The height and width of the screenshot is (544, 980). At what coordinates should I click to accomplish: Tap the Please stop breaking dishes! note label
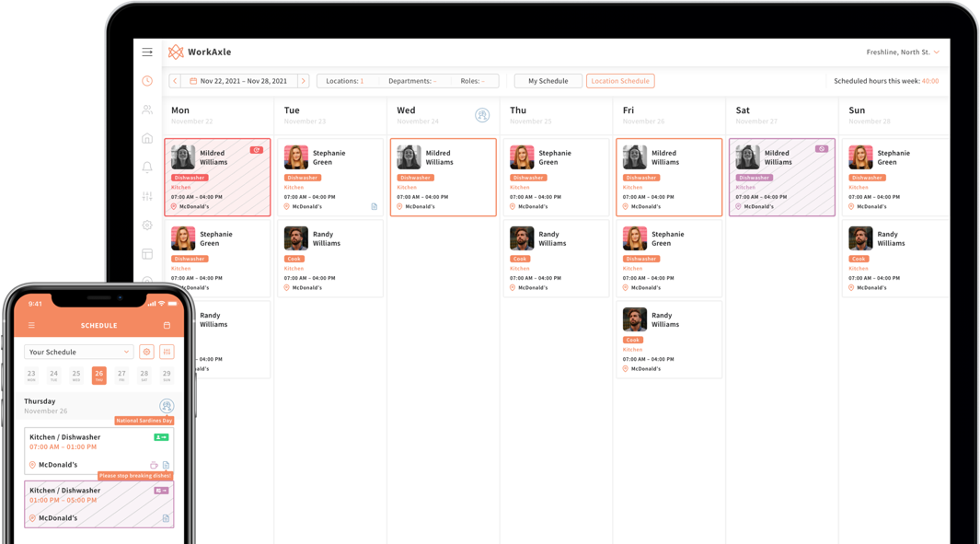coord(135,476)
